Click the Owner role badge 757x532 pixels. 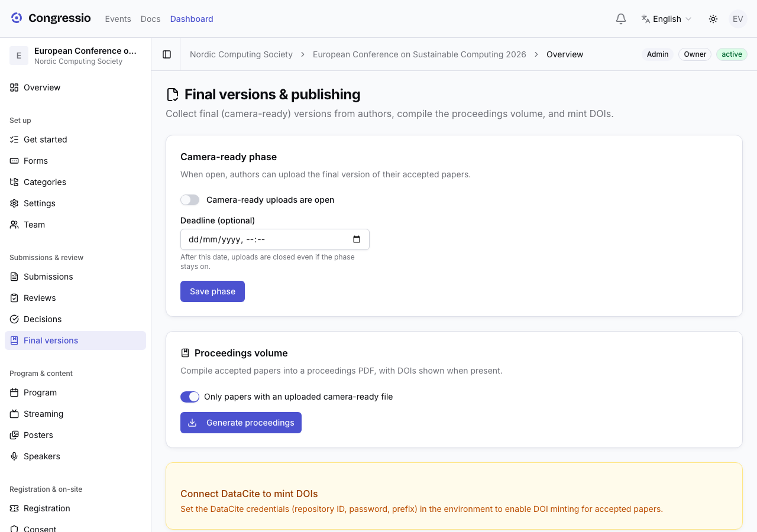click(x=695, y=54)
